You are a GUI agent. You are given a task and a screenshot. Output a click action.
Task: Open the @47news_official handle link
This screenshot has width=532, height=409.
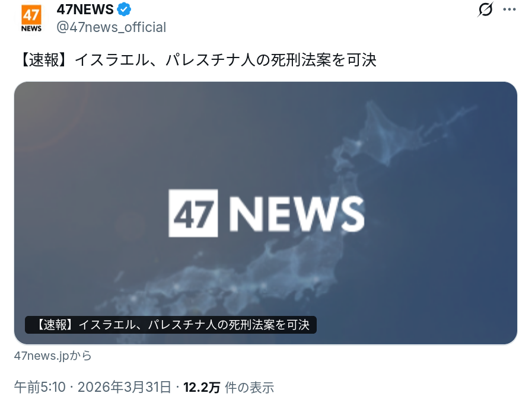pyautogui.click(x=112, y=27)
